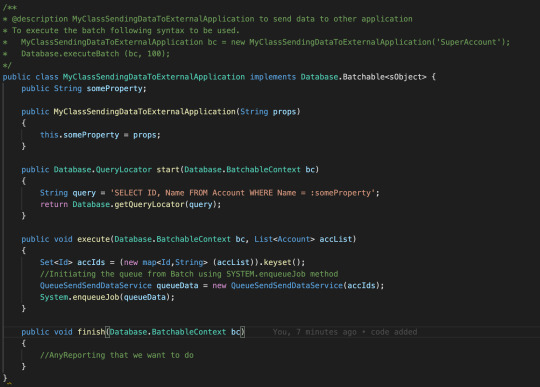
Task: Click the 'getQueryLocator(query)' call
Action: point(165,204)
